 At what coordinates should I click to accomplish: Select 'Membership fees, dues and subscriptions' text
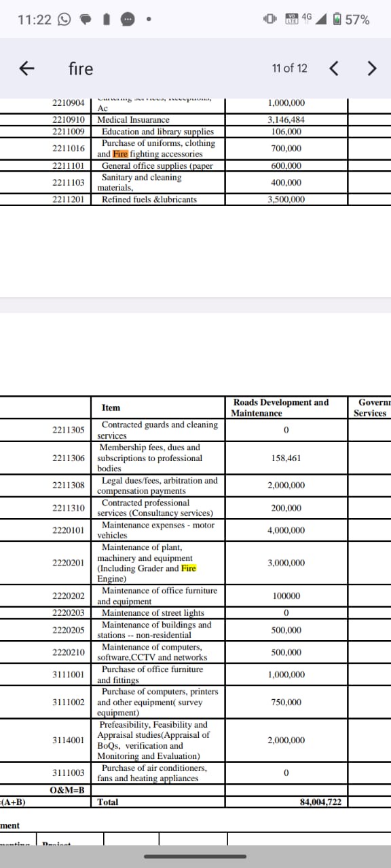pos(150,458)
